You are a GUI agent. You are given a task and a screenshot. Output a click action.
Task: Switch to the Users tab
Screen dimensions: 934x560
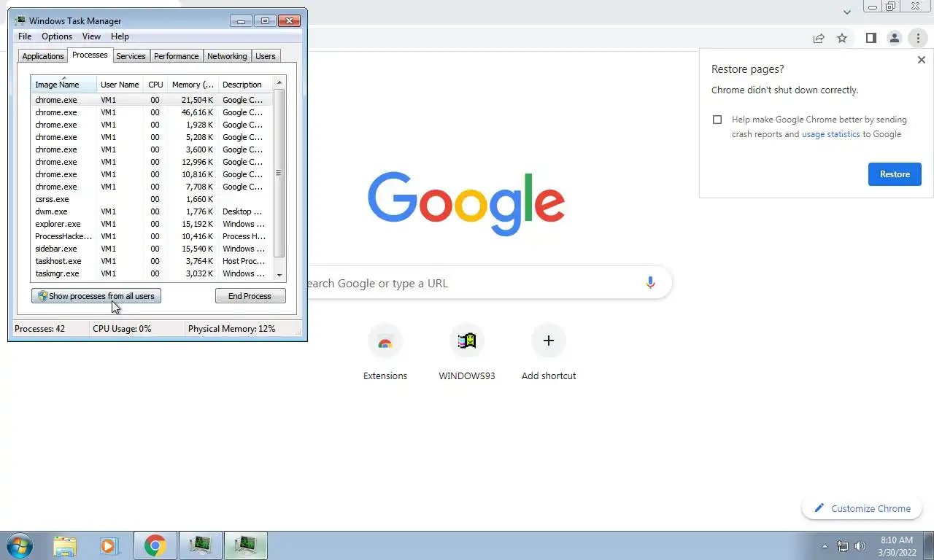266,56
